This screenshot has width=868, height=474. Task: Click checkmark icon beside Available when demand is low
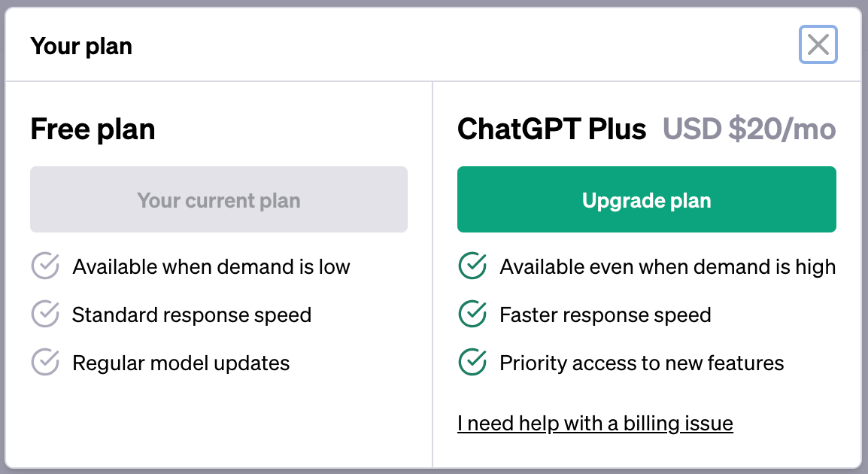45,266
